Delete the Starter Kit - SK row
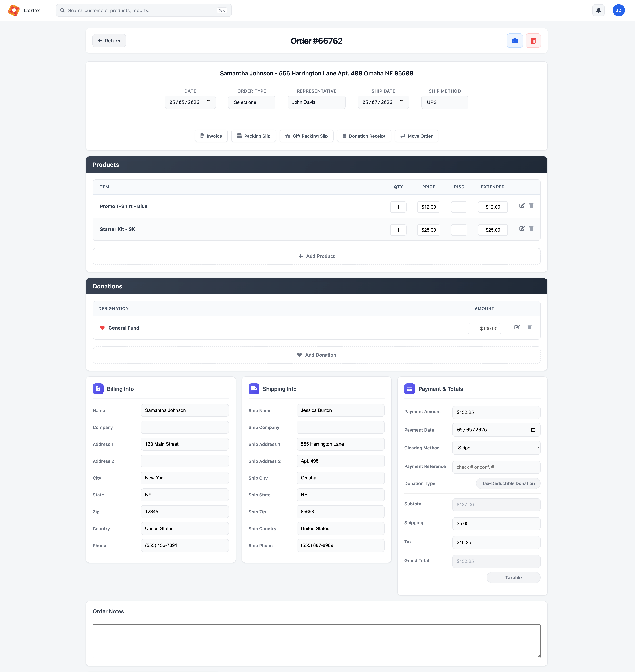This screenshot has height=672, width=635. 531,229
